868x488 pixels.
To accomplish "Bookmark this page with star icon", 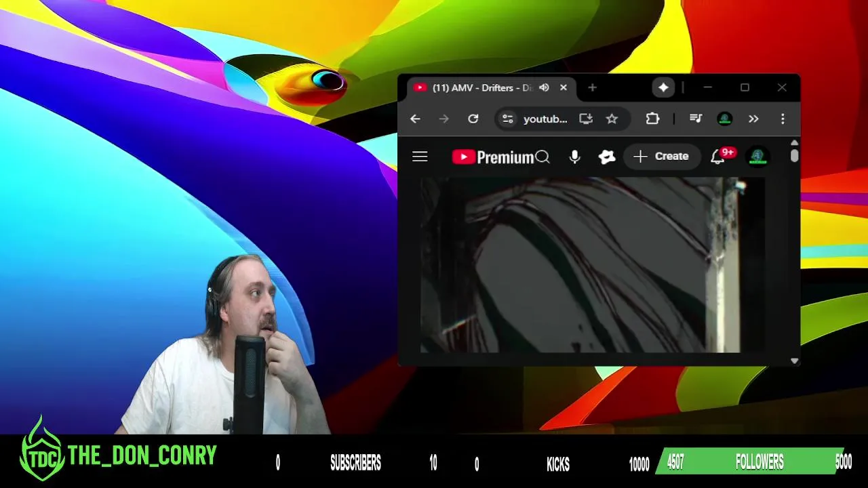I will (x=612, y=119).
